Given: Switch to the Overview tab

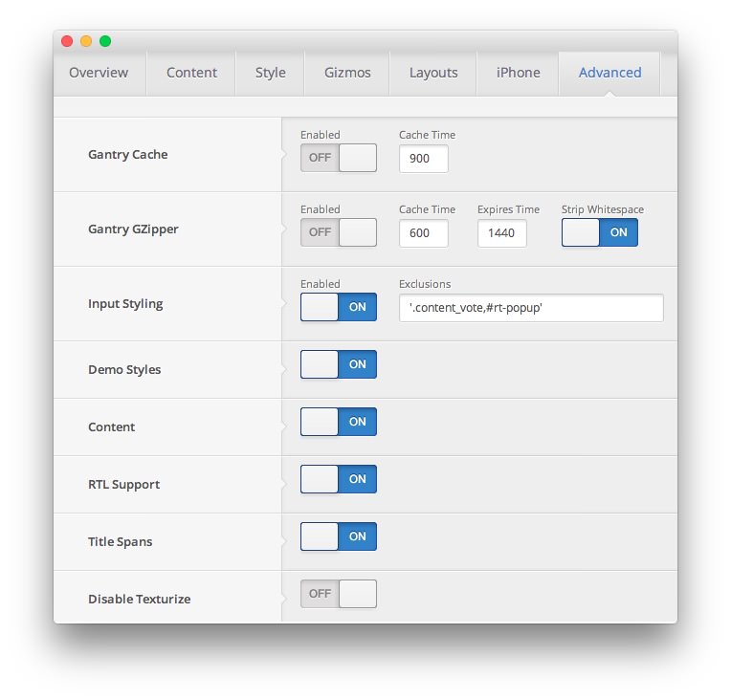Looking at the screenshot, I should click(99, 74).
